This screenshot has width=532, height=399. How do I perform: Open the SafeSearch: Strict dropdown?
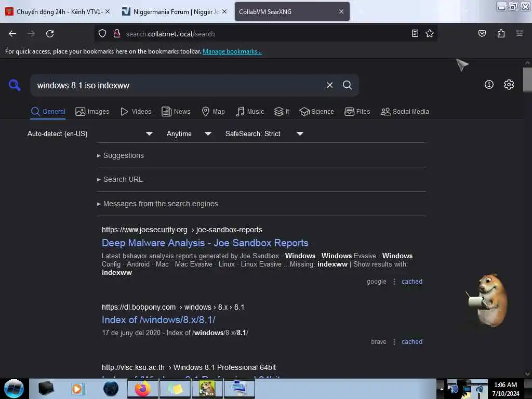tap(264, 134)
